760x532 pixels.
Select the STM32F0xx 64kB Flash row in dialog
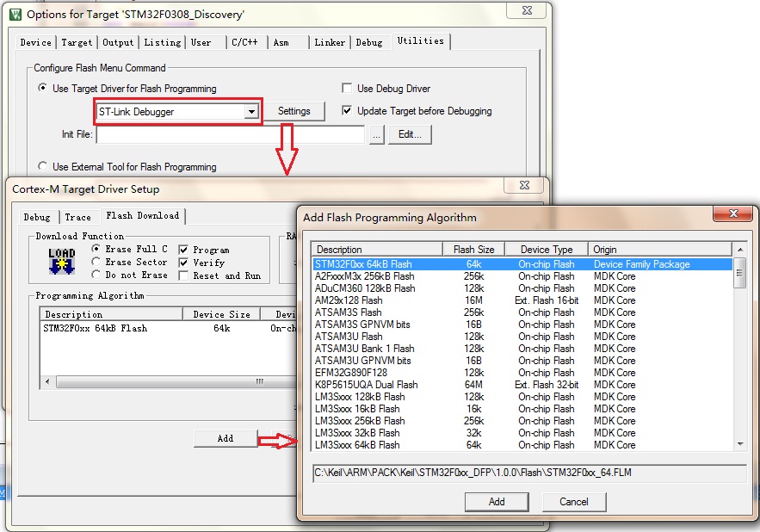522,264
